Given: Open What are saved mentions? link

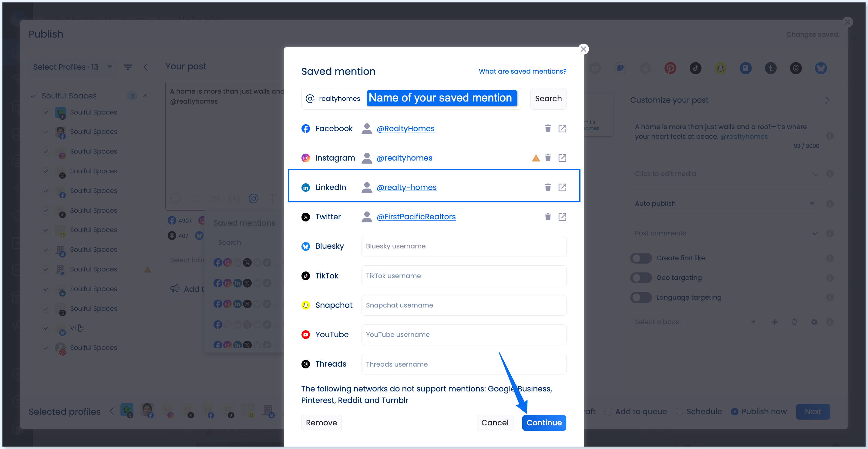Looking at the screenshot, I should point(522,72).
